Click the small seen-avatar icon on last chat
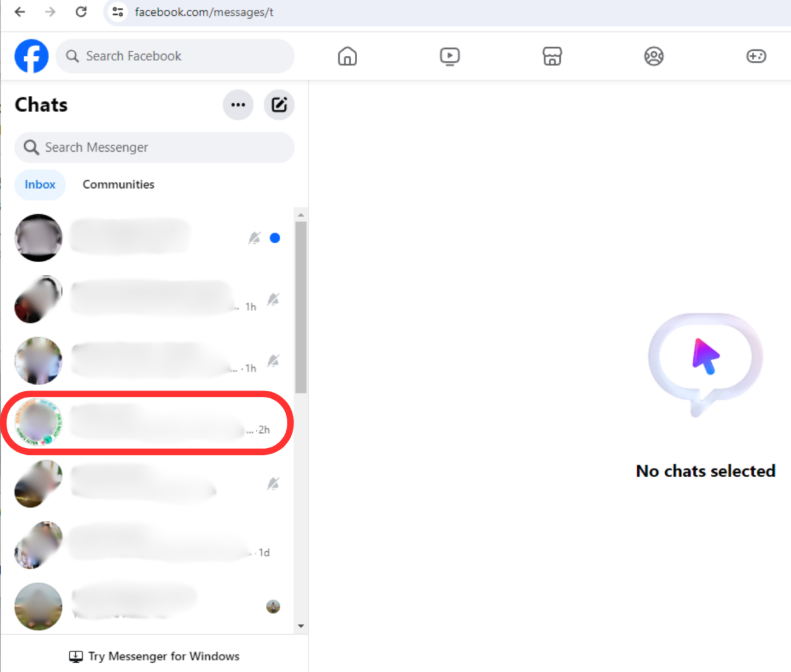Image resolution: width=791 pixels, height=672 pixels. point(273,607)
